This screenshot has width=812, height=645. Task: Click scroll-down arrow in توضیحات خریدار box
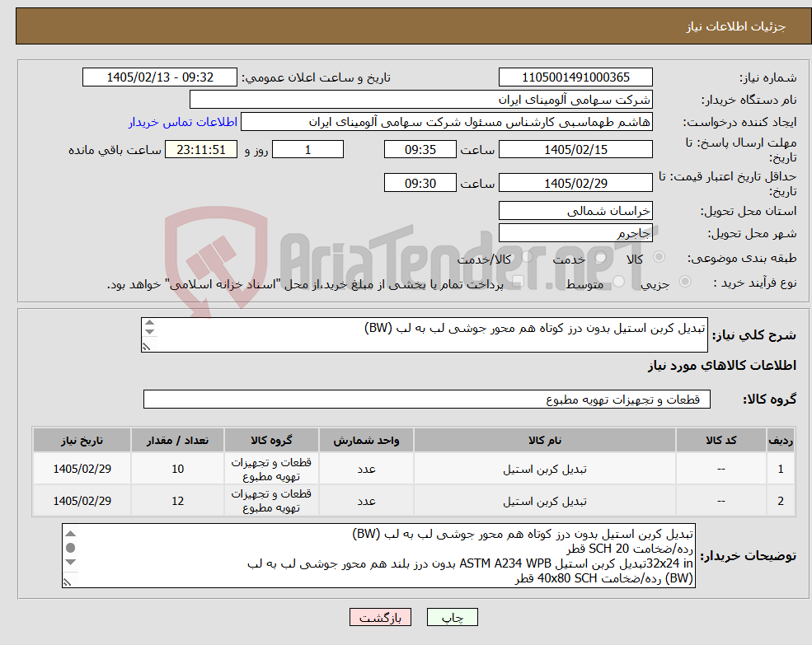point(70,562)
